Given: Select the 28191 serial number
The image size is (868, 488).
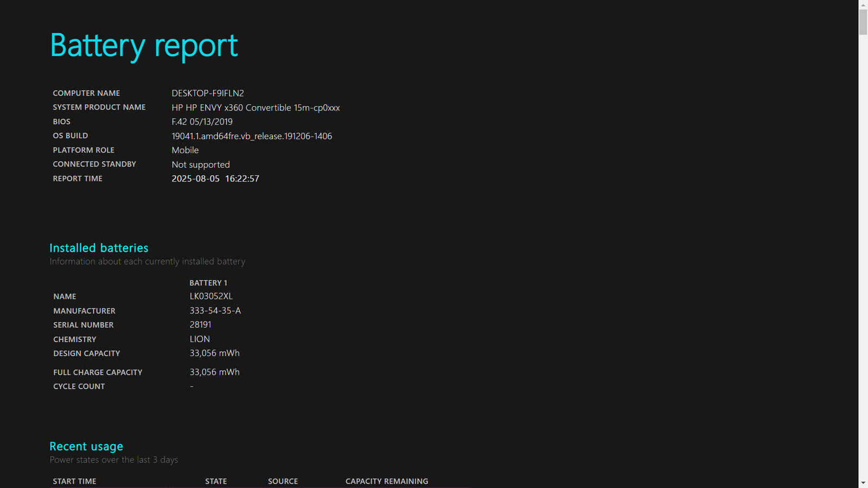Looking at the screenshot, I should 201,324.
